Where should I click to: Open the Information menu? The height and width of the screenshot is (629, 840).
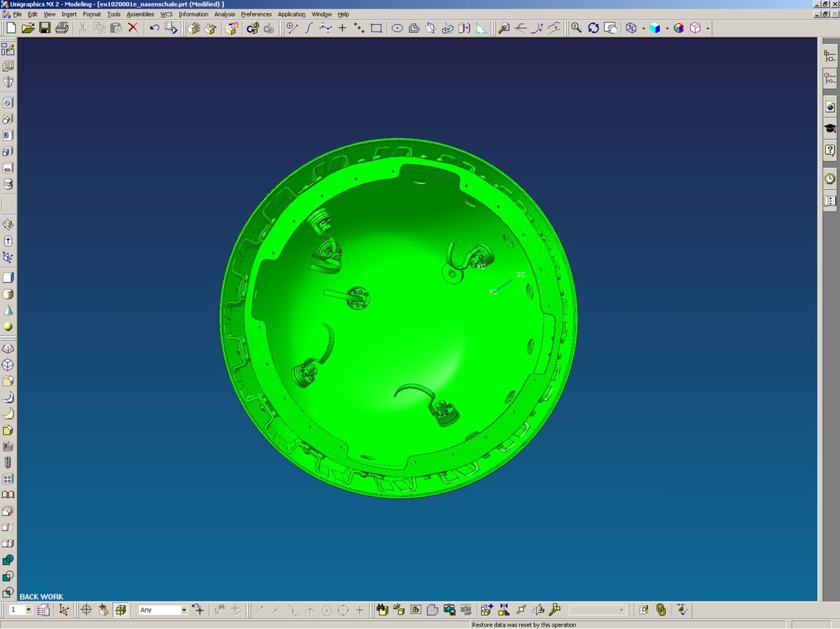tap(193, 14)
